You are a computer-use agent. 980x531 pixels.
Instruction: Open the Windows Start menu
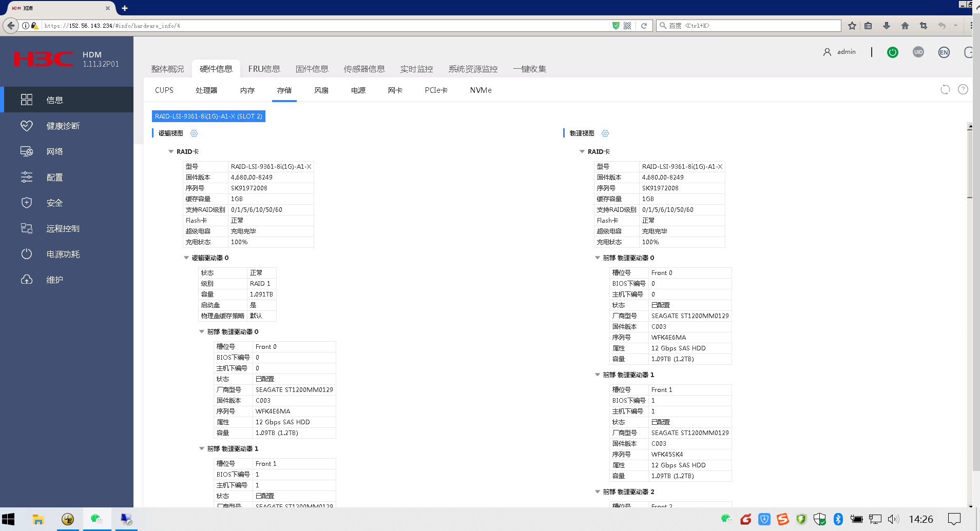point(8,519)
